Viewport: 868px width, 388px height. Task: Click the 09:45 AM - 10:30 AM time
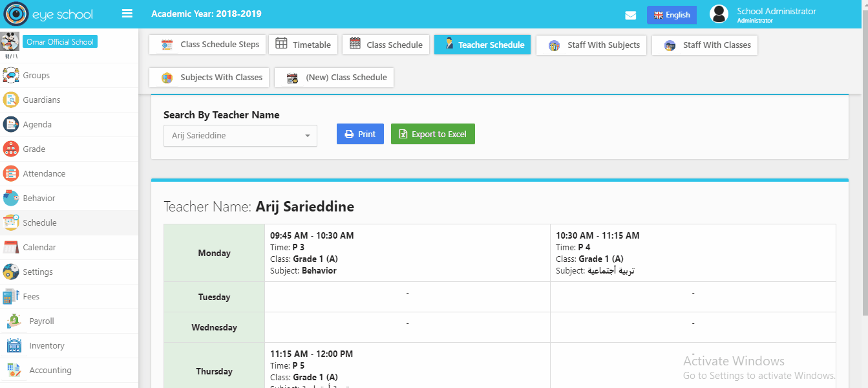coord(312,235)
